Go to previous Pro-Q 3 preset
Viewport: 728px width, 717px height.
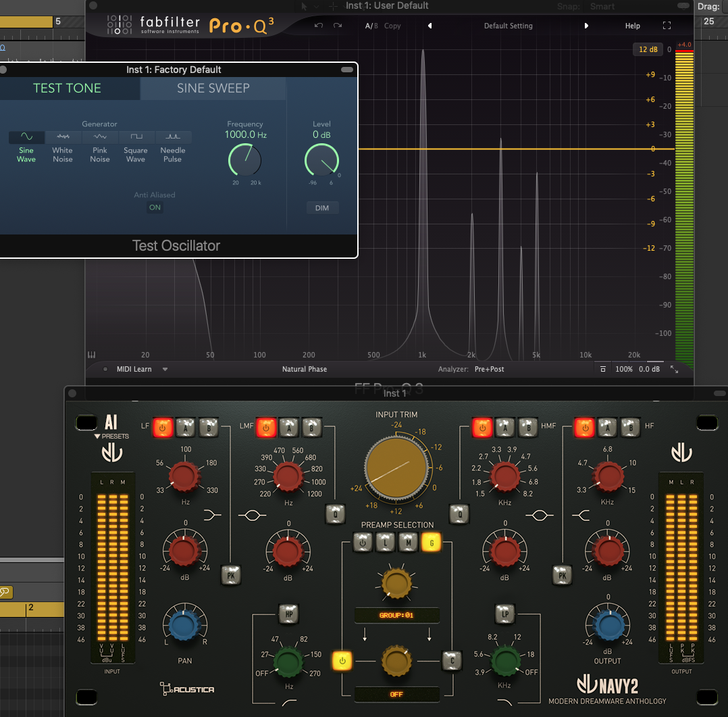click(430, 26)
